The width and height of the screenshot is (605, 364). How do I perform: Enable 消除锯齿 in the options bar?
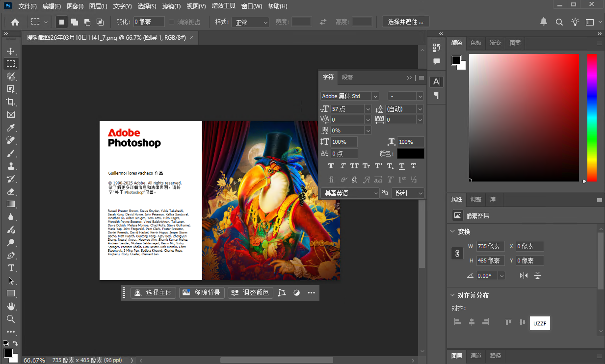(x=172, y=22)
